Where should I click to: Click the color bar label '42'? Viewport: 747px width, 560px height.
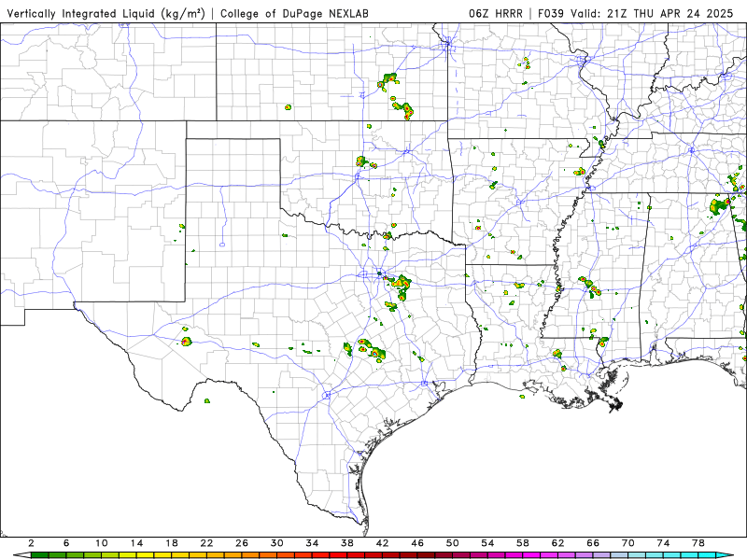pos(383,543)
